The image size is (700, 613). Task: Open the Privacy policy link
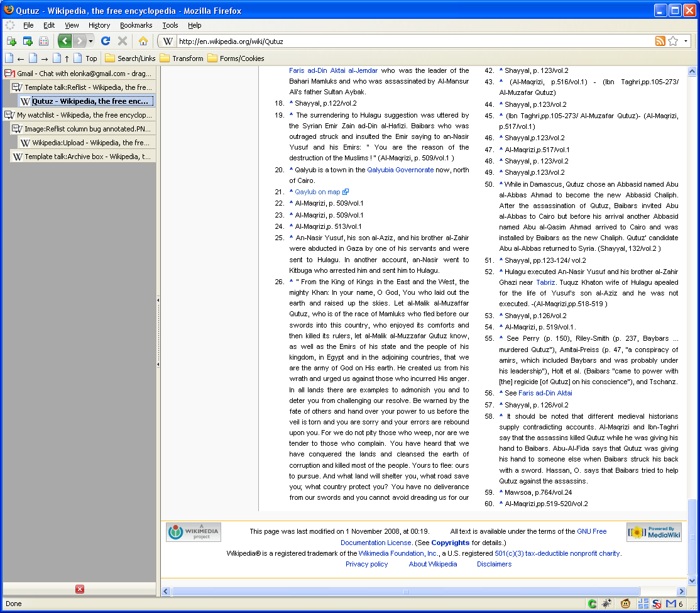[x=366, y=564]
